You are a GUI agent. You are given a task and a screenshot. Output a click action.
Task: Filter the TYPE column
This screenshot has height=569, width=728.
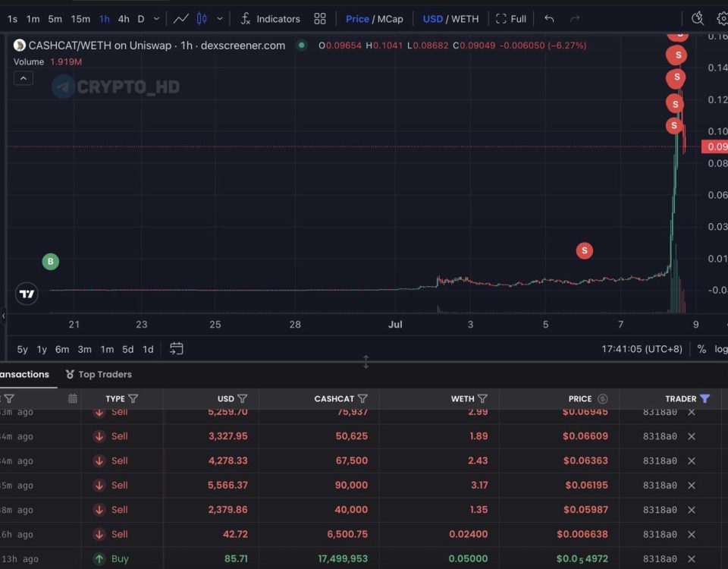tap(133, 398)
